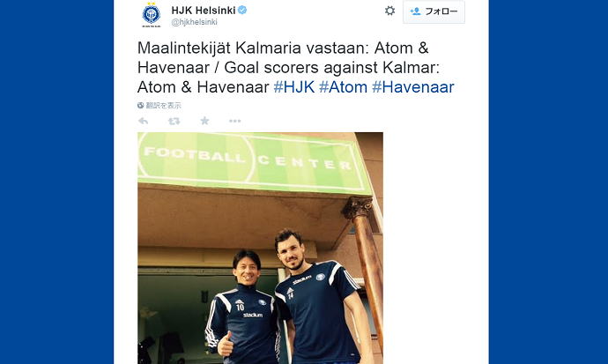Click the @hjkhelsinki handle
The width and height of the screenshot is (608, 364).
click(x=194, y=22)
